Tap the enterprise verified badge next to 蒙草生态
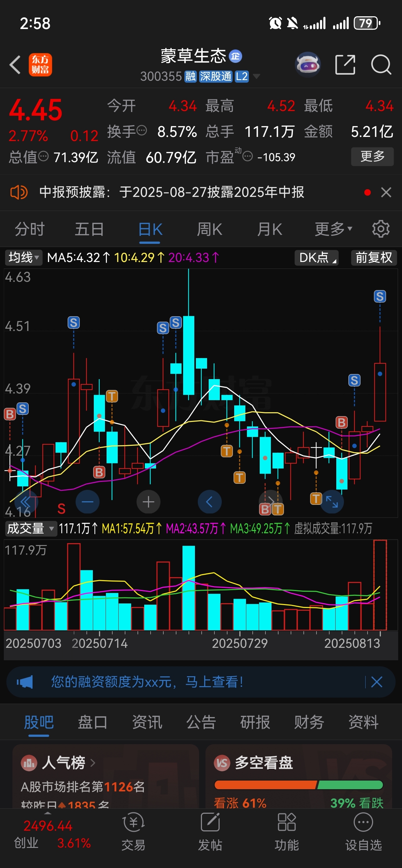This screenshot has width=402, height=868. pyautogui.click(x=235, y=56)
